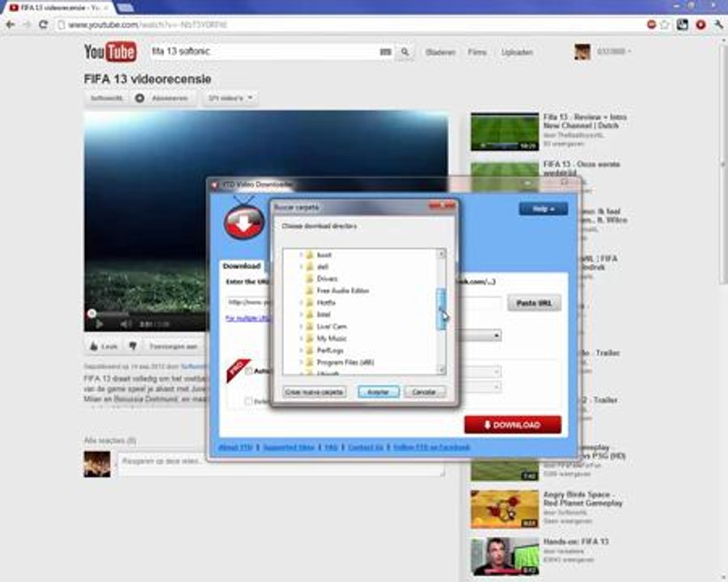
Task: Click the Abonneren subscribe button
Action: tap(164, 98)
